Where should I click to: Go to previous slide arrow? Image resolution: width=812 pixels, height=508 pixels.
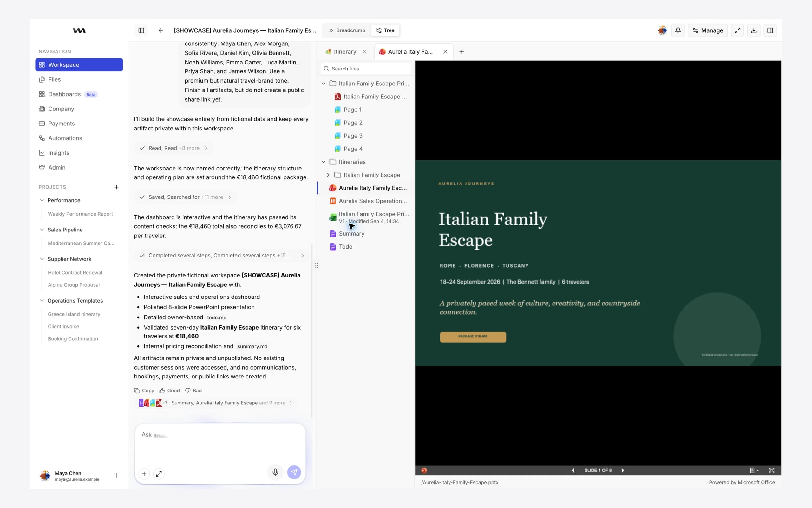[573, 470]
